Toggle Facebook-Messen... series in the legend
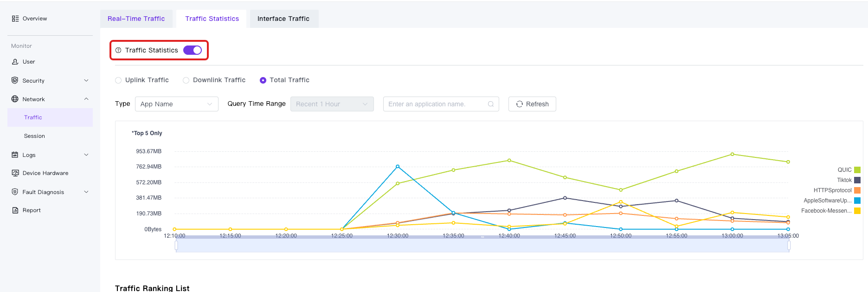The width and height of the screenshot is (868, 292). click(x=831, y=211)
